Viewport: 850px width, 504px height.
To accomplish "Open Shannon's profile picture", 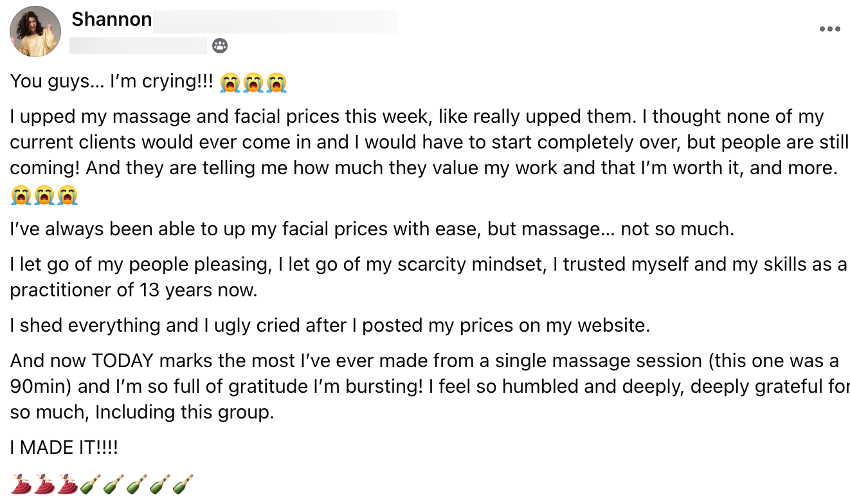I will (x=35, y=32).
